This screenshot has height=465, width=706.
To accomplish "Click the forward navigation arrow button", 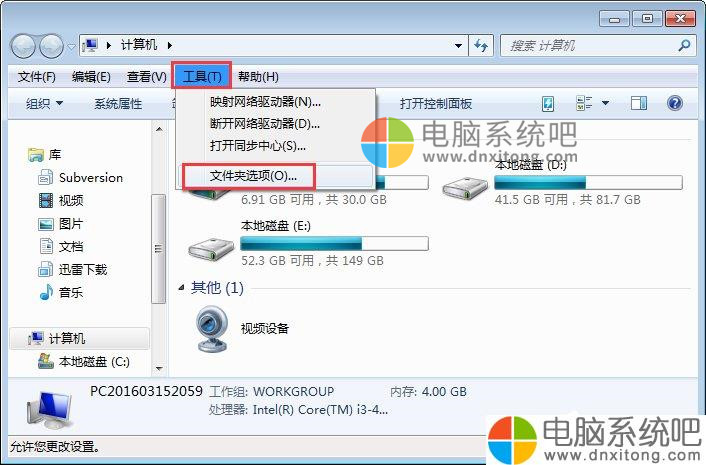I will coord(51,46).
